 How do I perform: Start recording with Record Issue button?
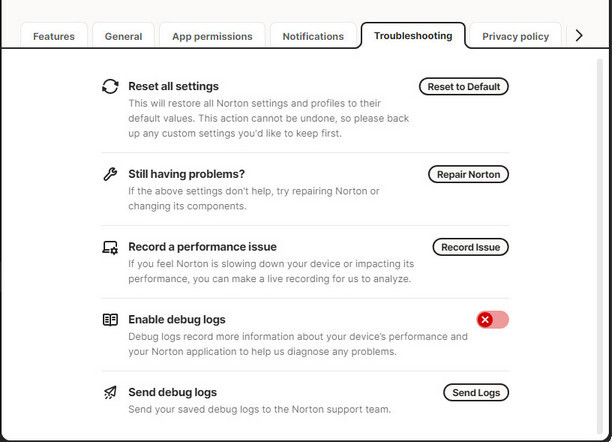coord(471,247)
